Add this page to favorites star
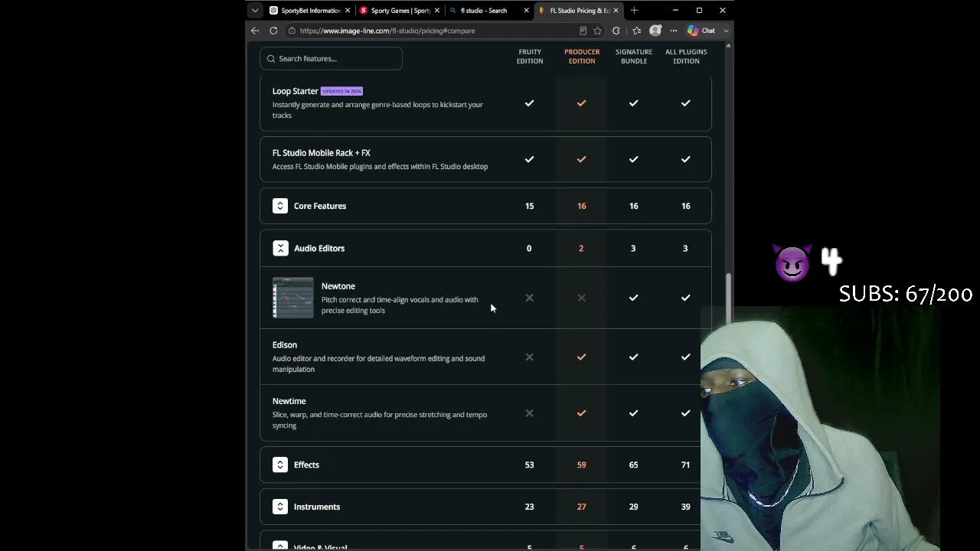The image size is (980, 551). [597, 31]
